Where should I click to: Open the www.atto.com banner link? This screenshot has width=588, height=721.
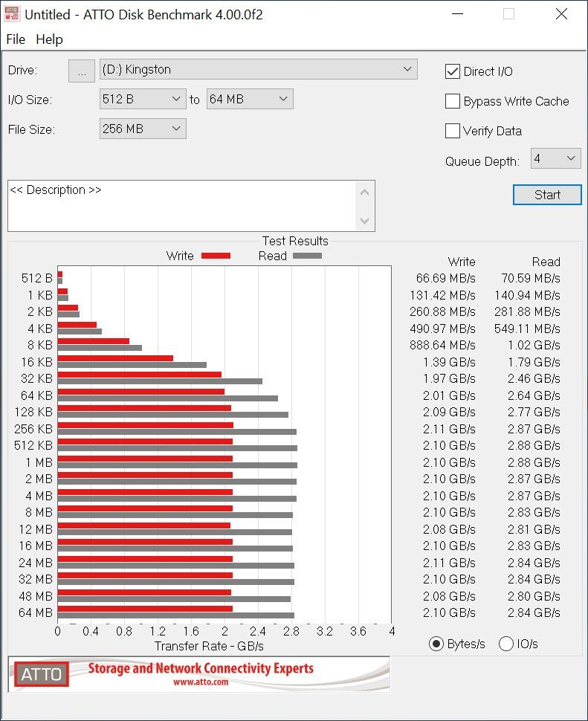201,682
